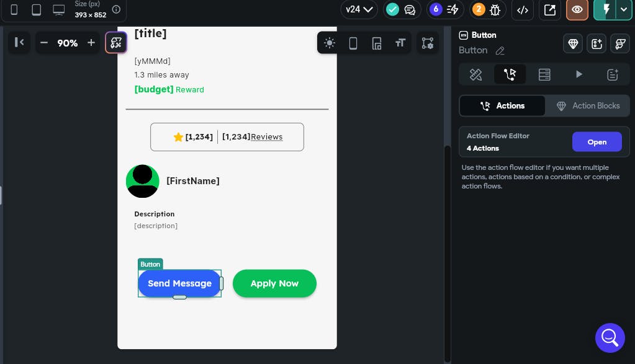Click the [description] placeholder text
The width and height of the screenshot is (635, 364).
tap(156, 226)
